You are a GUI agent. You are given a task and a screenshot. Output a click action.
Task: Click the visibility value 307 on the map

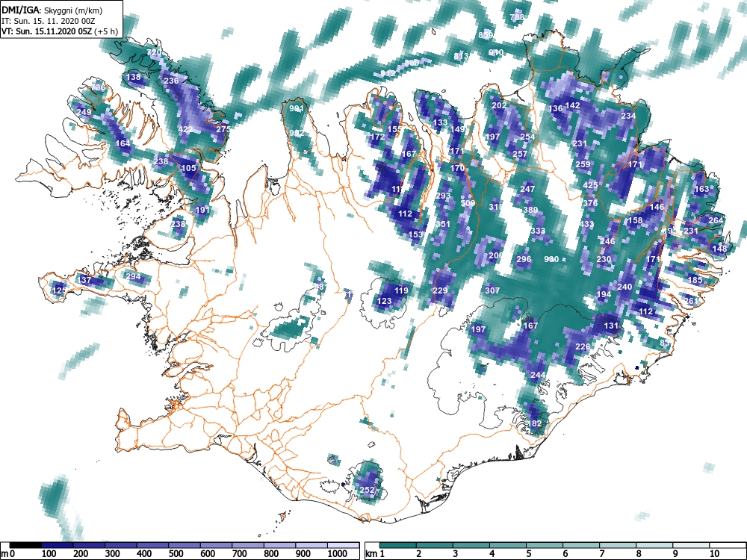click(492, 290)
